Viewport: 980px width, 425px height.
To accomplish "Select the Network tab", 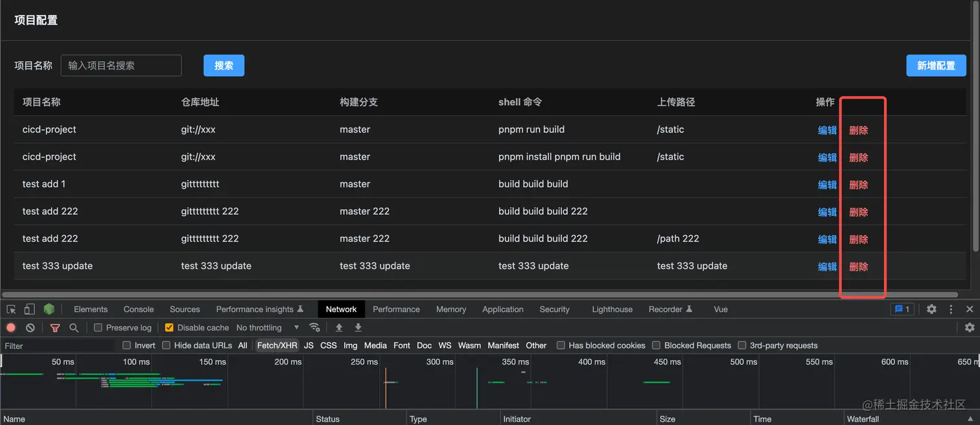I will [342, 310].
